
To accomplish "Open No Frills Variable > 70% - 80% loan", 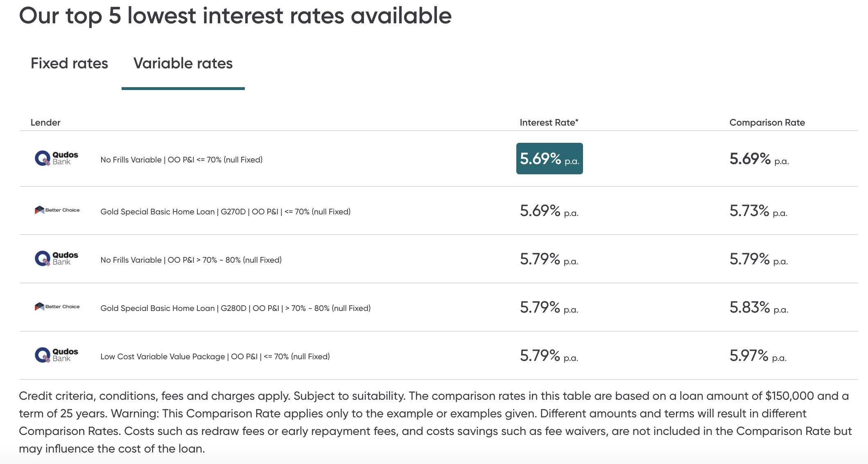I will (191, 260).
